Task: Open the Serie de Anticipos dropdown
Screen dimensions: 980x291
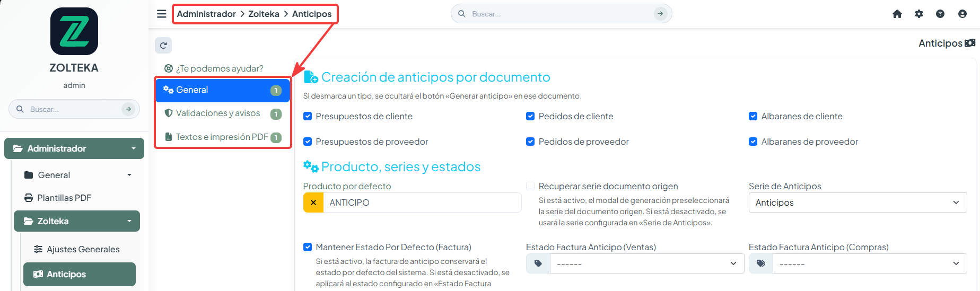Action: [x=857, y=202]
